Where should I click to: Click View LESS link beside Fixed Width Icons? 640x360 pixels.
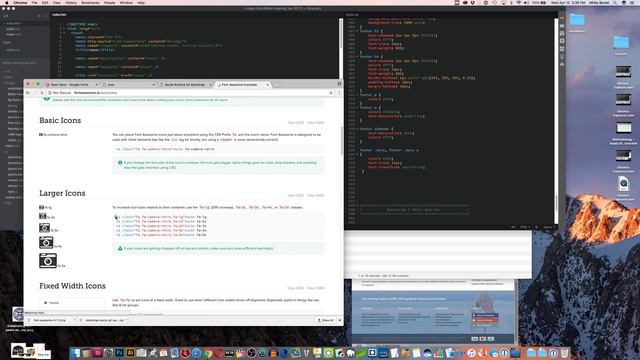296,288
